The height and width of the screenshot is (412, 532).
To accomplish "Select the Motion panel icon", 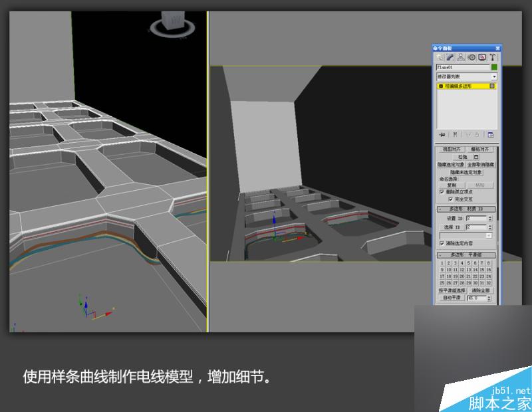I will 471,57.
